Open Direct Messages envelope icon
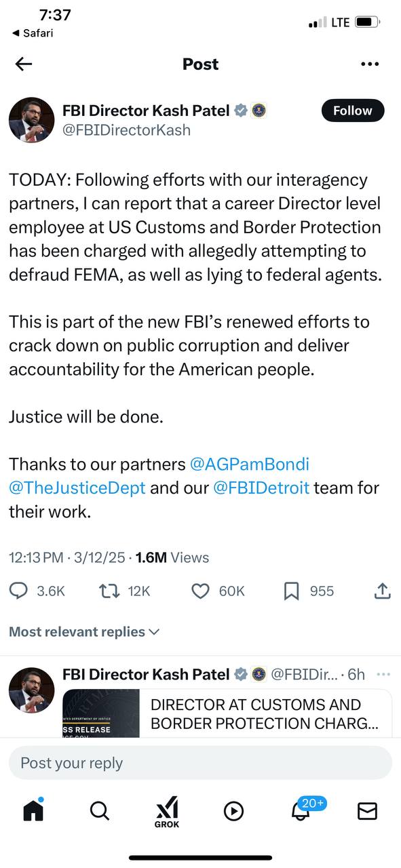Screen dimensions: 401x868 click(x=367, y=811)
